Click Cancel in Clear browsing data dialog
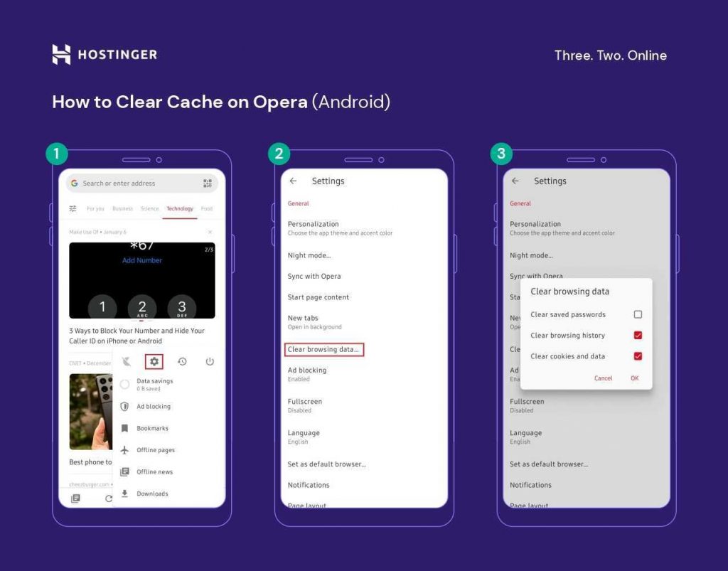Viewport: 728px width, 571px height. (603, 378)
